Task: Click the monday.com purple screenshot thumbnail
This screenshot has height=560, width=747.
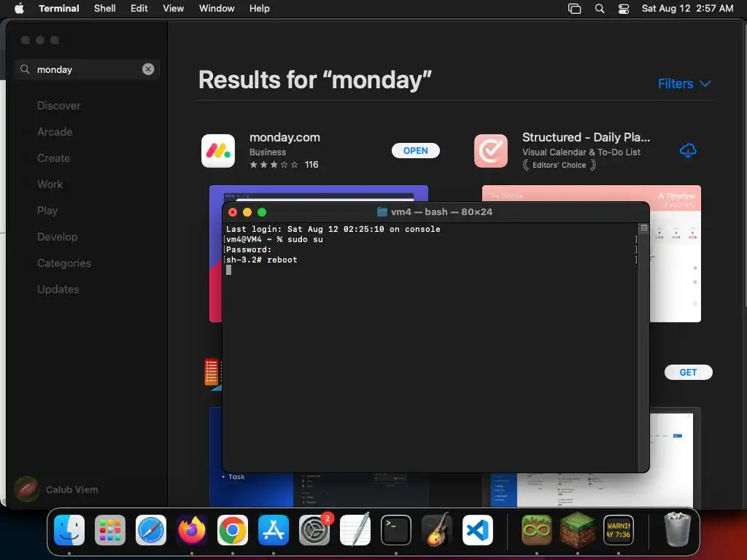Action: [319, 192]
